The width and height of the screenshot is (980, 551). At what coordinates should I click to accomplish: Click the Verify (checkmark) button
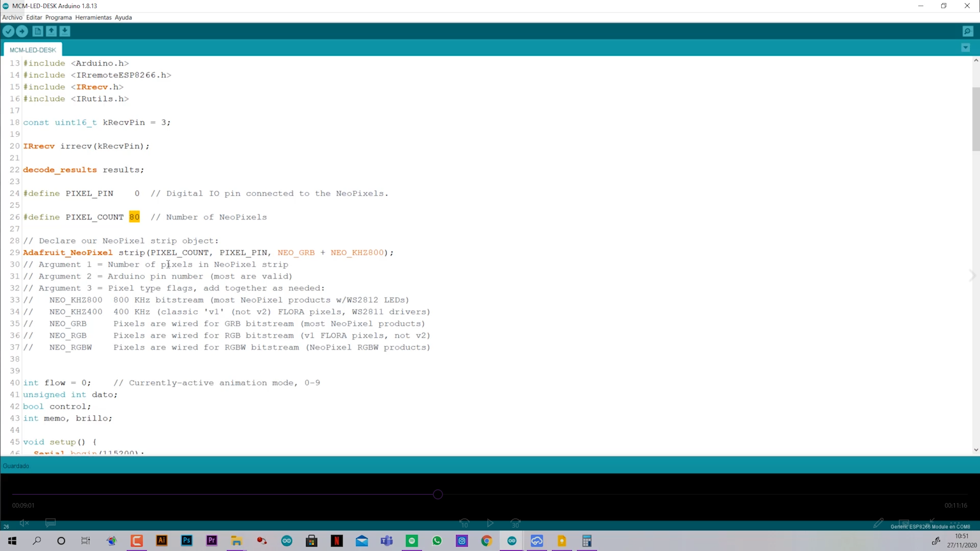point(8,31)
